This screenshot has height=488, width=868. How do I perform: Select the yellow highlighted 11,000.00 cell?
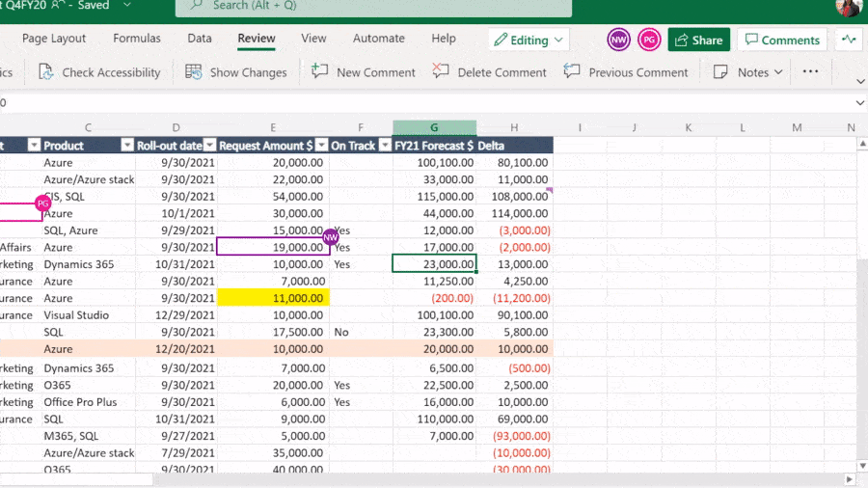point(273,298)
